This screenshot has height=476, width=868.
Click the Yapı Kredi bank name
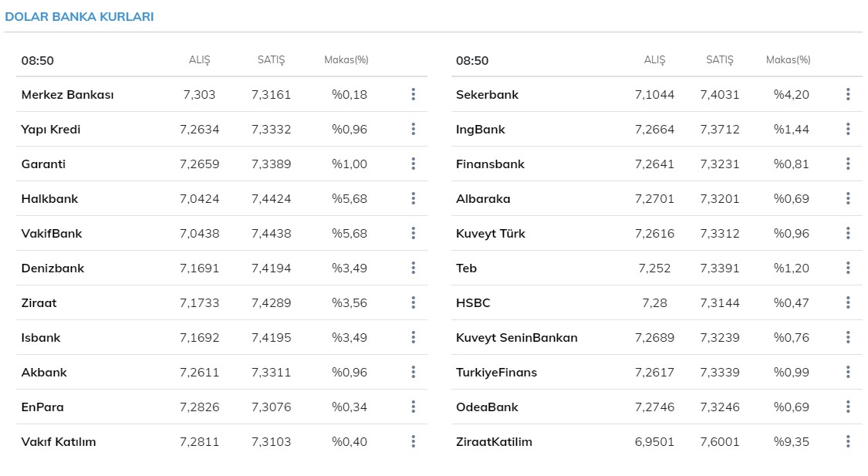51,130
